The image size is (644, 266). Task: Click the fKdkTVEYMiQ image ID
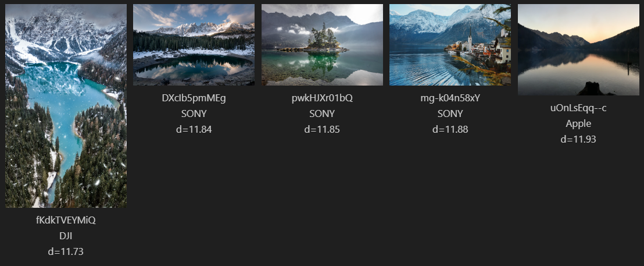66,221
